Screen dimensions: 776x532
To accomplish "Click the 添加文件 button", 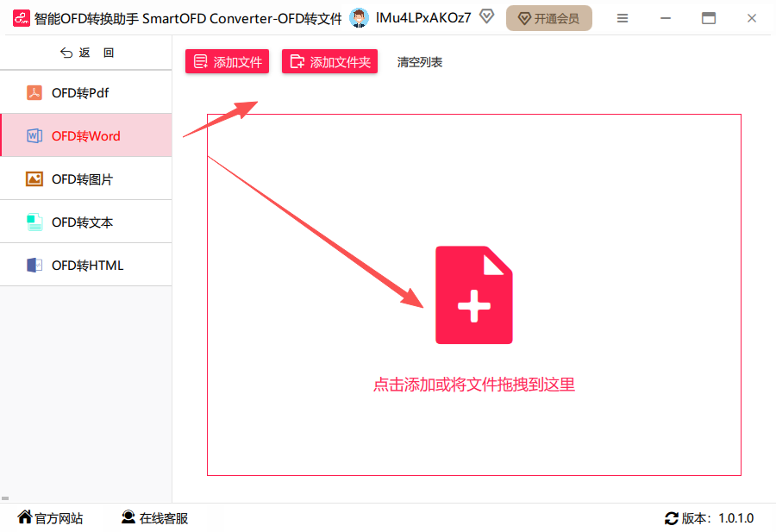I will [227, 61].
